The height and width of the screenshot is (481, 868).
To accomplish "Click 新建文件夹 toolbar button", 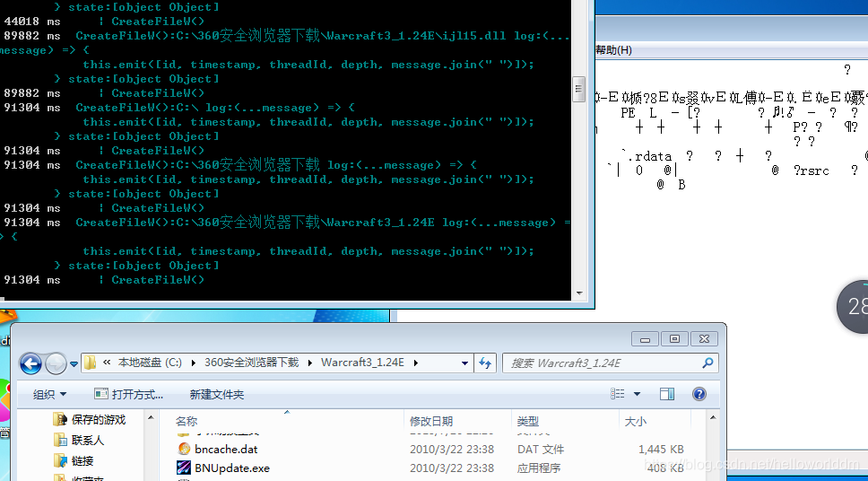I will tap(216, 395).
